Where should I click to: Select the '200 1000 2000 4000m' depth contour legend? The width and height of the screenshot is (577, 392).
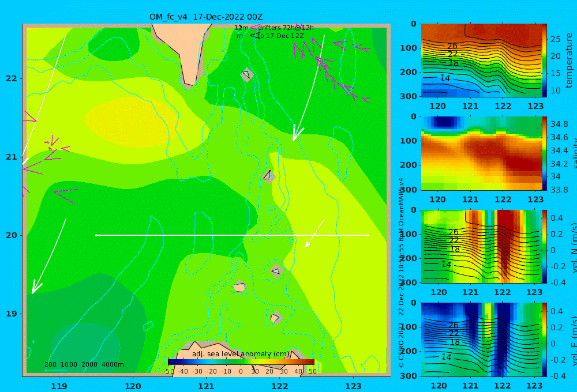click(84, 364)
